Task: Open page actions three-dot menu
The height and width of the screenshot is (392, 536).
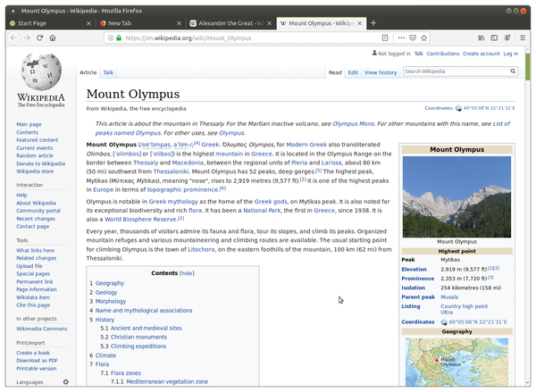Action: click(401, 38)
